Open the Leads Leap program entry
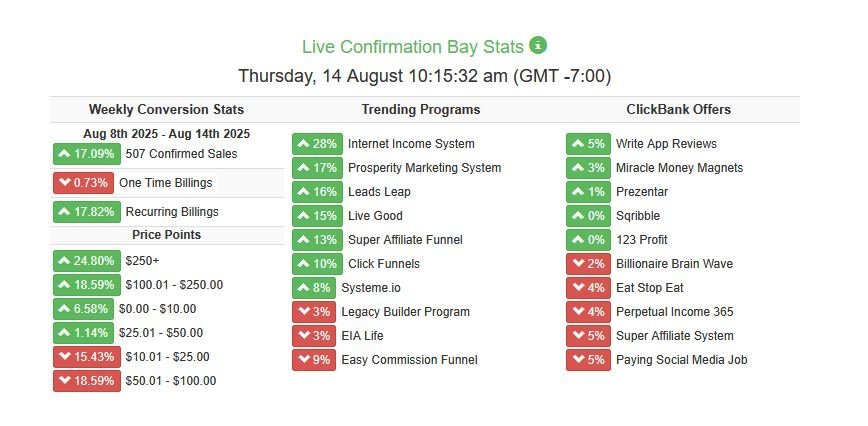This screenshot has width=868, height=426. [379, 192]
